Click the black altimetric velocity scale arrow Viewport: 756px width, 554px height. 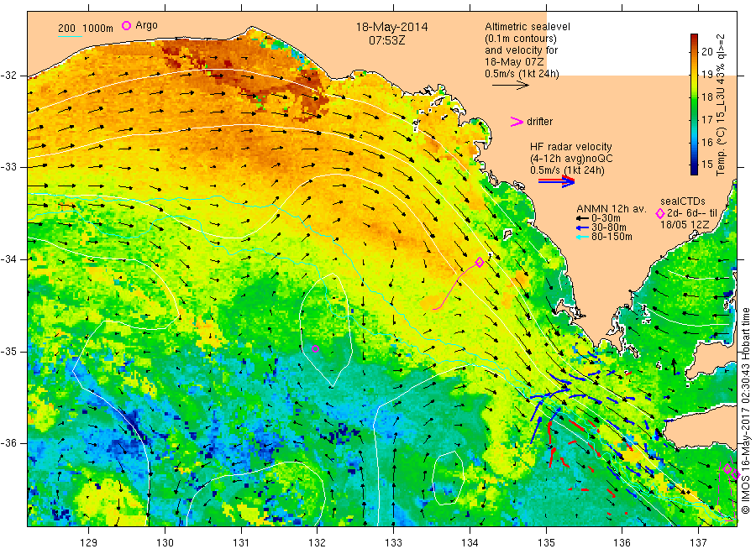(x=511, y=86)
